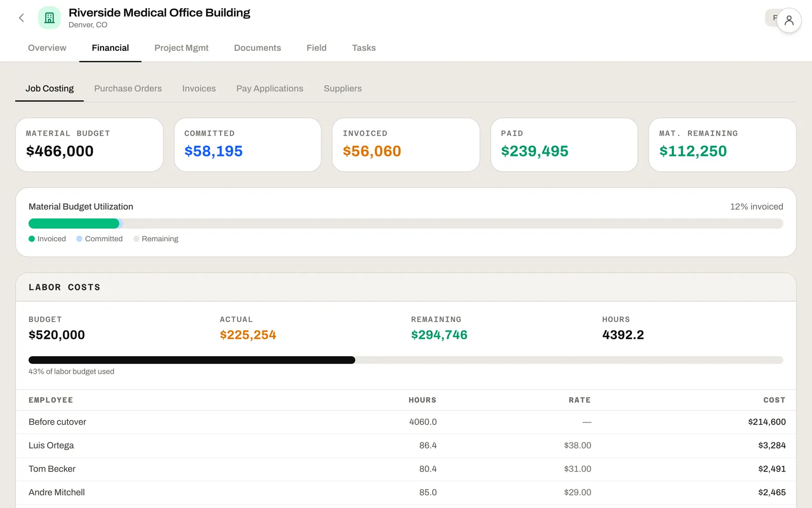Click the Employee column header
Screen dimensions: 812x508
tap(51, 400)
